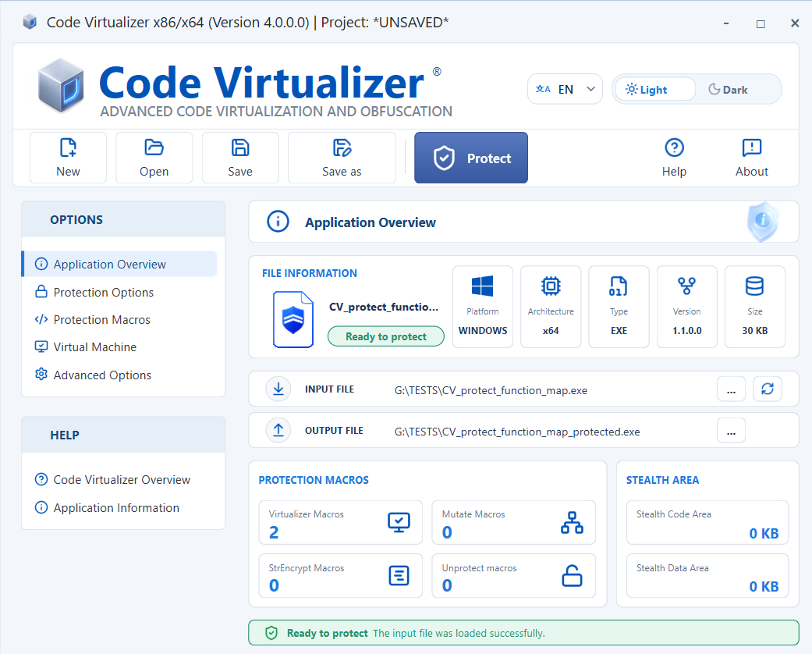Click the Mutate Macros count 0
Screen dimensions: 812x654
pos(447,532)
